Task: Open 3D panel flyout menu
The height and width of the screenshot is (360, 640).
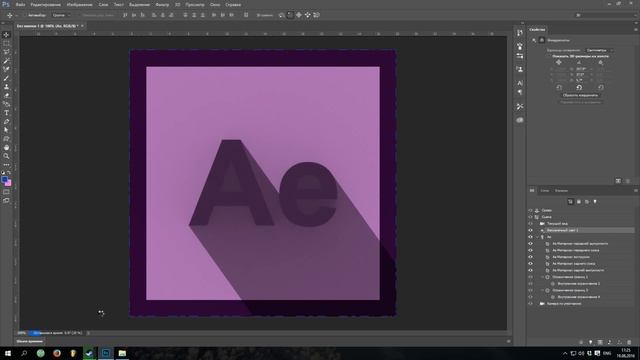Action: click(x=636, y=191)
